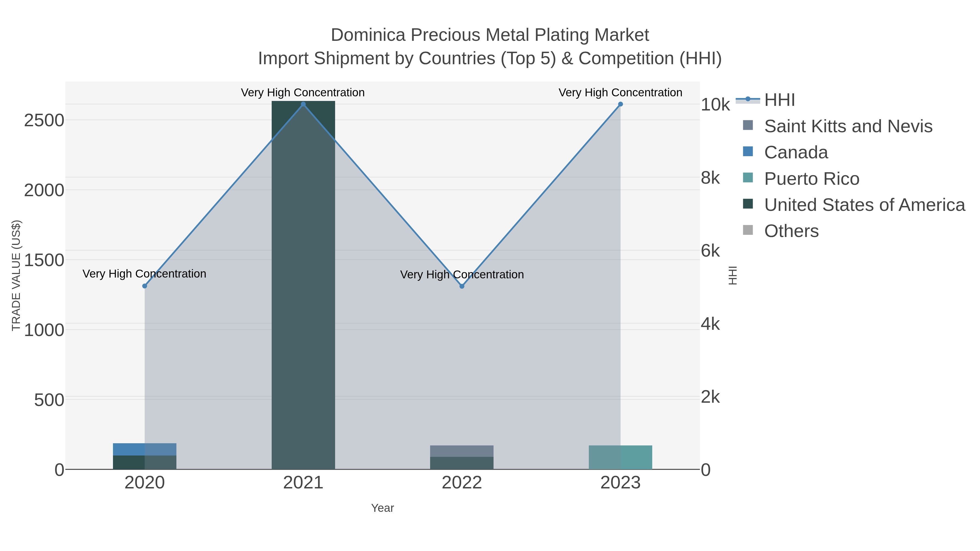Click the Saint Kitts and Nevis color swatch
The height and width of the screenshot is (551, 980).
pyautogui.click(x=748, y=125)
